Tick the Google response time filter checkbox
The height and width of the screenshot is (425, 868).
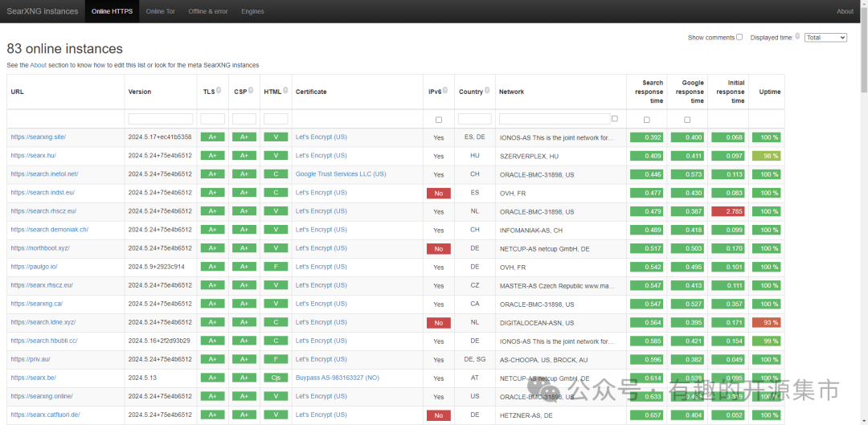point(687,120)
